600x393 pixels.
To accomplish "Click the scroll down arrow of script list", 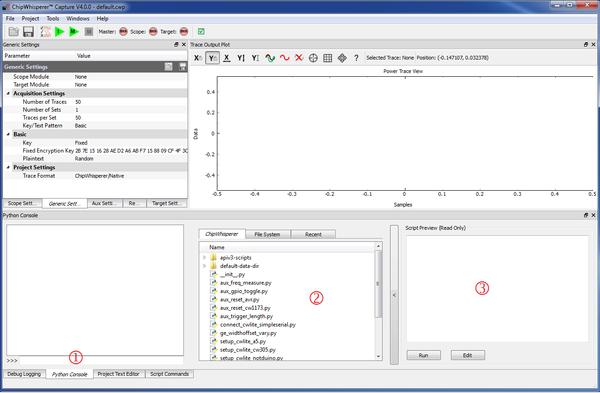I will click(378, 356).
